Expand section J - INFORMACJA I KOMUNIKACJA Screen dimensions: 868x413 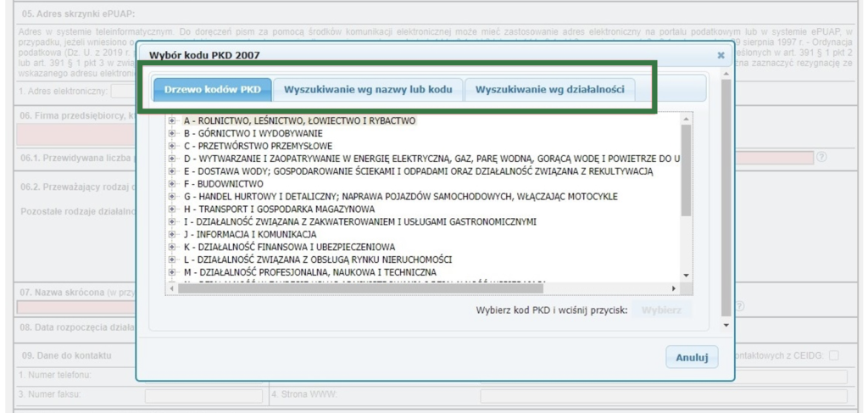tap(171, 235)
